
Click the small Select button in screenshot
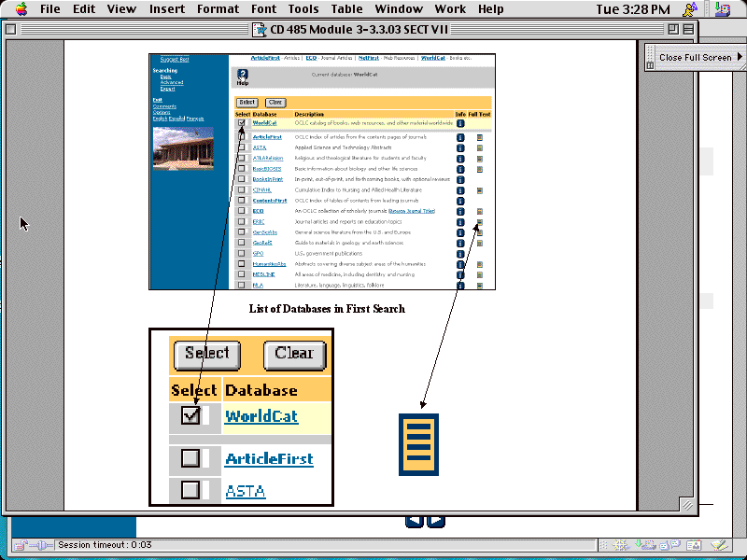(x=247, y=103)
